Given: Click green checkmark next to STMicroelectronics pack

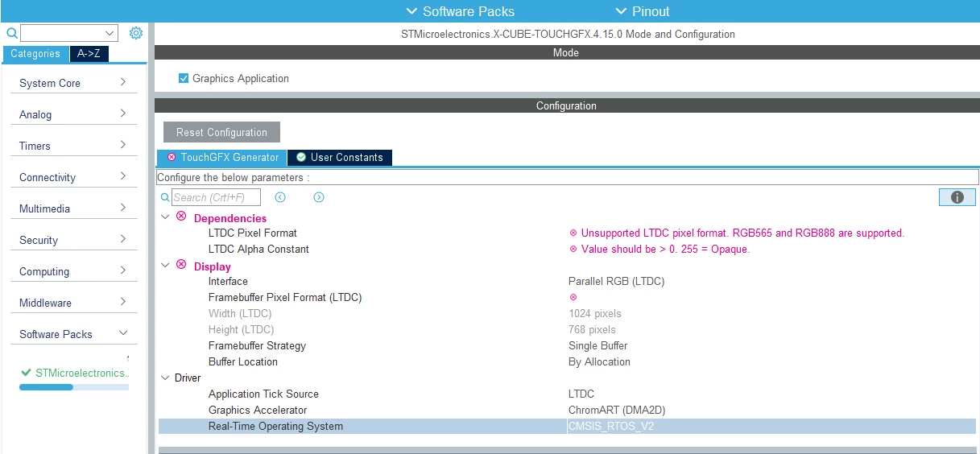Looking at the screenshot, I should 27,373.
